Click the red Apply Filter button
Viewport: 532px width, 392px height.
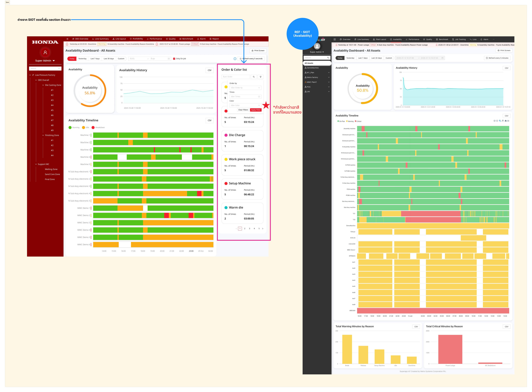click(x=256, y=110)
